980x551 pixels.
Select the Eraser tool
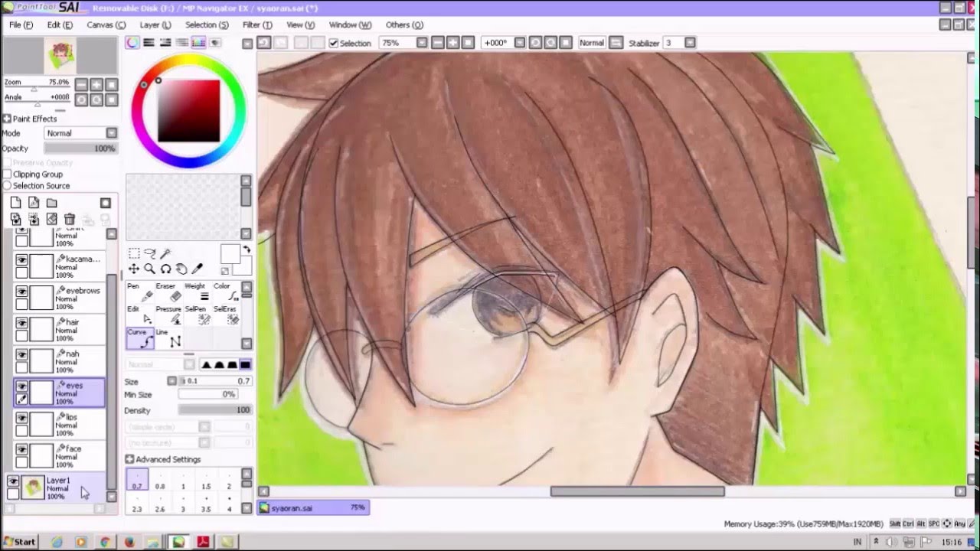[x=168, y=292]
